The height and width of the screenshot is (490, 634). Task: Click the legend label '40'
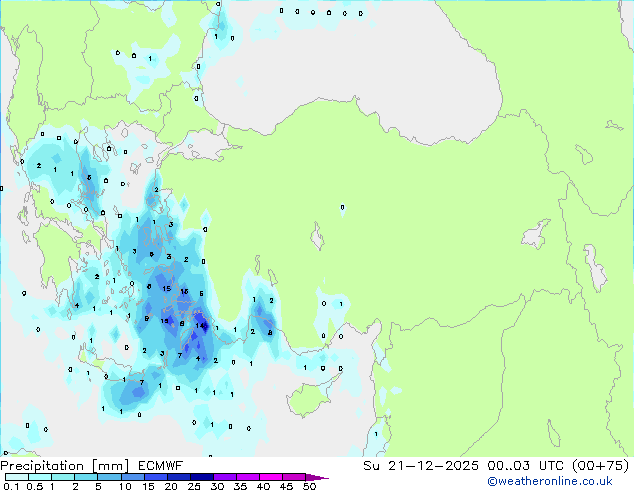(x=263, y=486)
